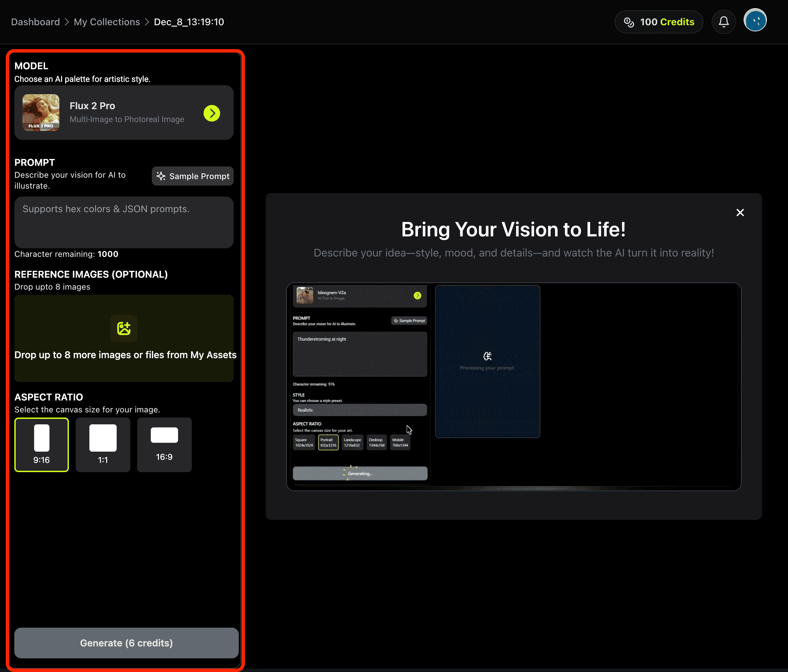Click the user profile avatar
Image resolution: width=788 pixels, height=672 pixels.
pyautogui.click(x=755, y=21)
